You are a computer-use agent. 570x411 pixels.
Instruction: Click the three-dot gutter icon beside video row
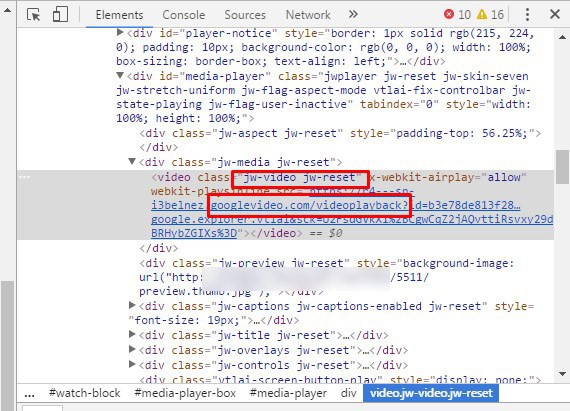tap(25, 177)
